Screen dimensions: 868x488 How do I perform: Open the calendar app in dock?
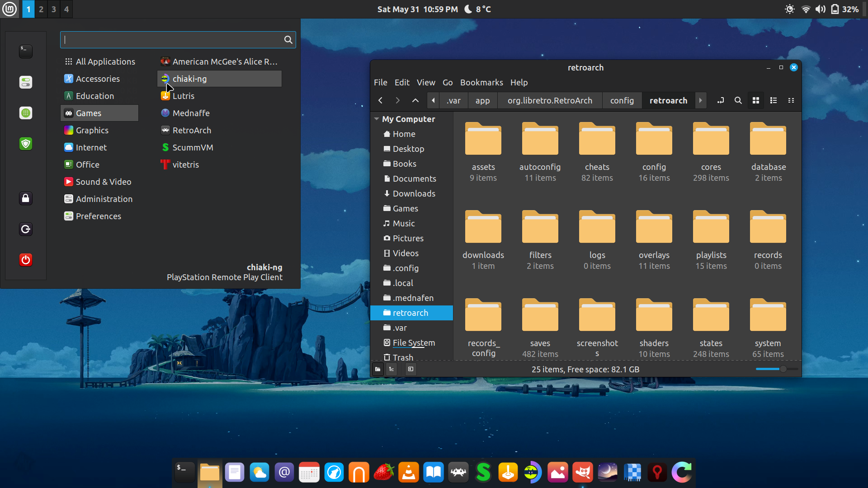(x=309, y=473)
